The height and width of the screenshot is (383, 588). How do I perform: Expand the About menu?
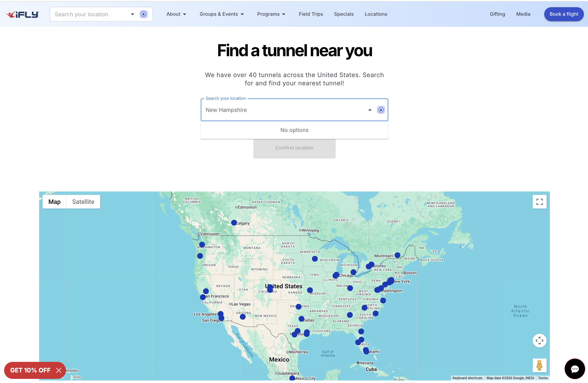176,14
